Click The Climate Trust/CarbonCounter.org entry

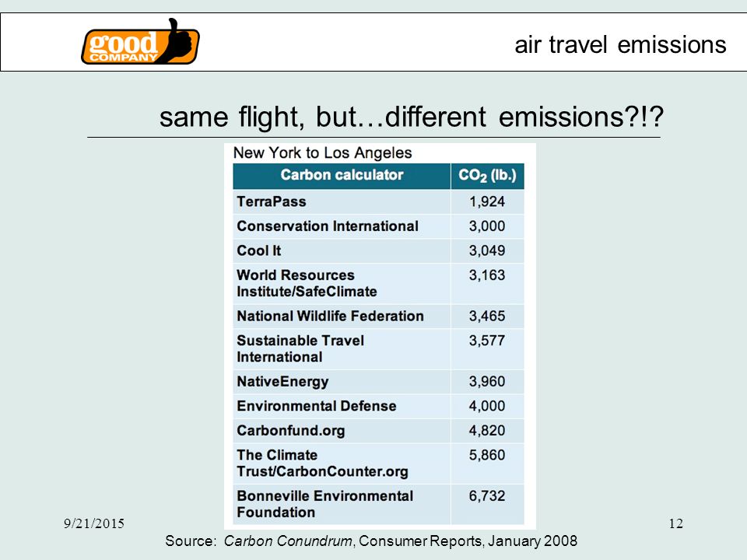pyautogui.click(x=322, y=464)
